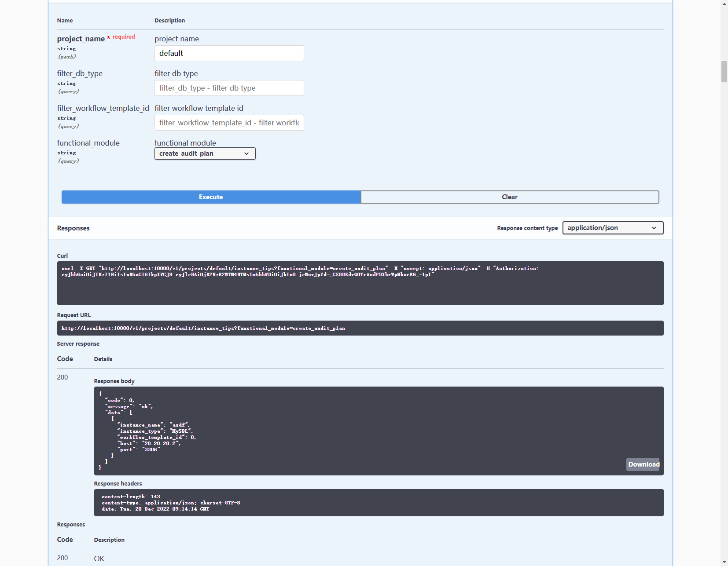Expand the create audit plan selector chevron
The image size is (728, 566).
point(246,153)
